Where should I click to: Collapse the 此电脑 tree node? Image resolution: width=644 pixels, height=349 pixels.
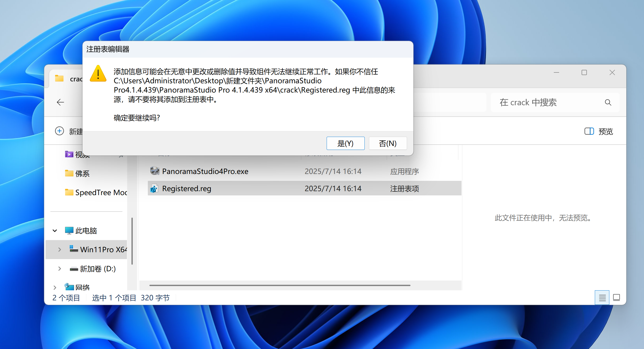coord(55,231)
